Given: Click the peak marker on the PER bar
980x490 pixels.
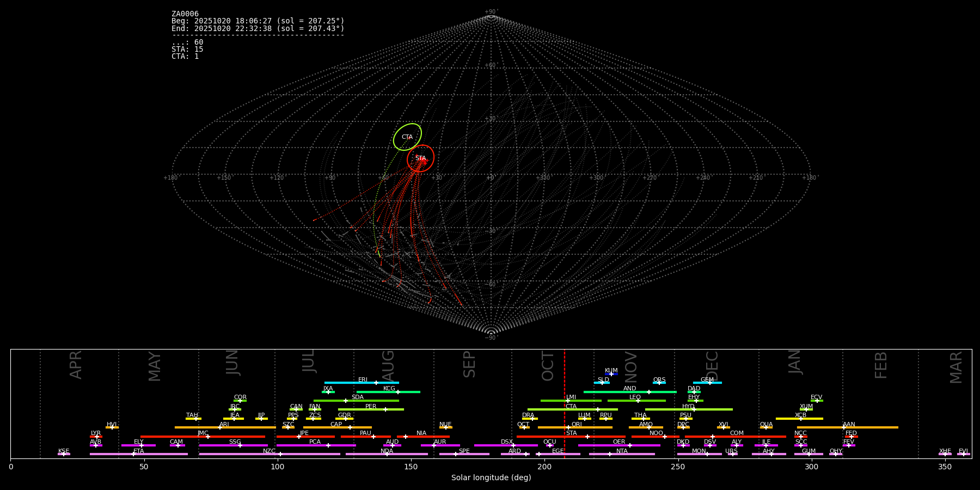Looking at the screenshot, I should coord(385,409).
